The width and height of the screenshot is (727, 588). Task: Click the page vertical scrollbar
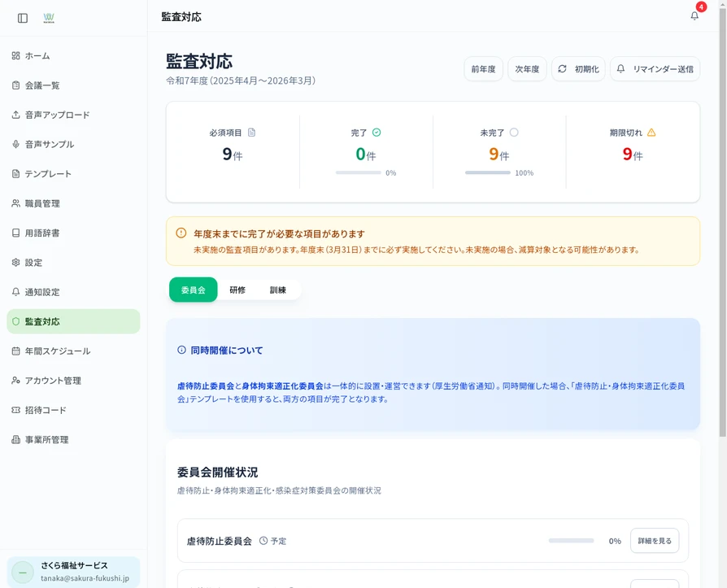click(722, 223)
